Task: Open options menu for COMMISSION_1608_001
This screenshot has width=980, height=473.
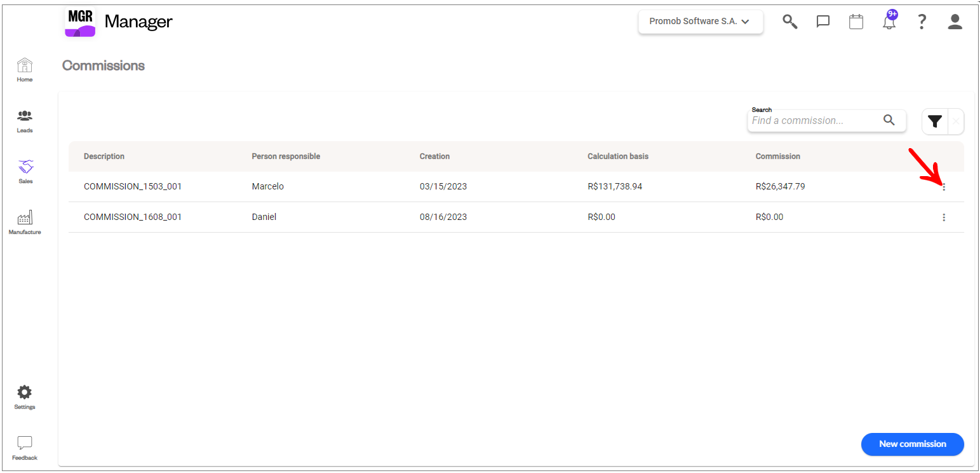Action: click(x=944, y=217)
